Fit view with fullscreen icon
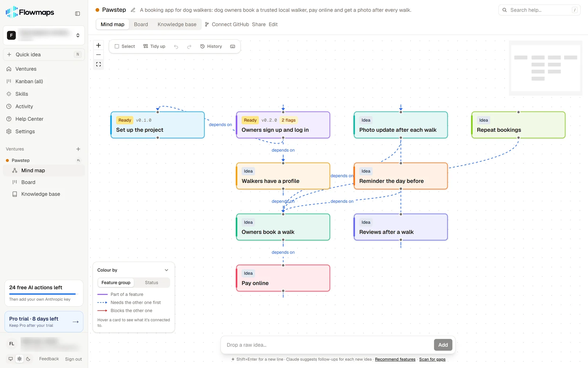This screenshot has width=588, height=368. 98,64
